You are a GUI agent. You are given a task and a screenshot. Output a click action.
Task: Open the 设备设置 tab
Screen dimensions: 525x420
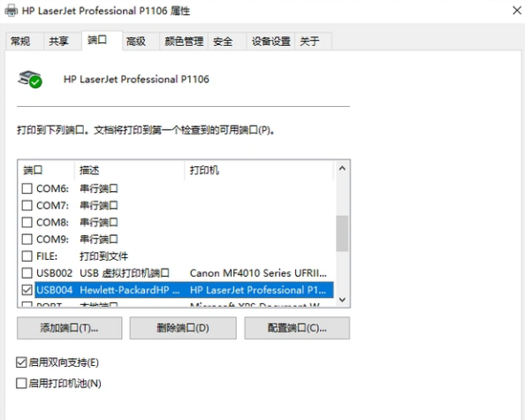[270, 42]
